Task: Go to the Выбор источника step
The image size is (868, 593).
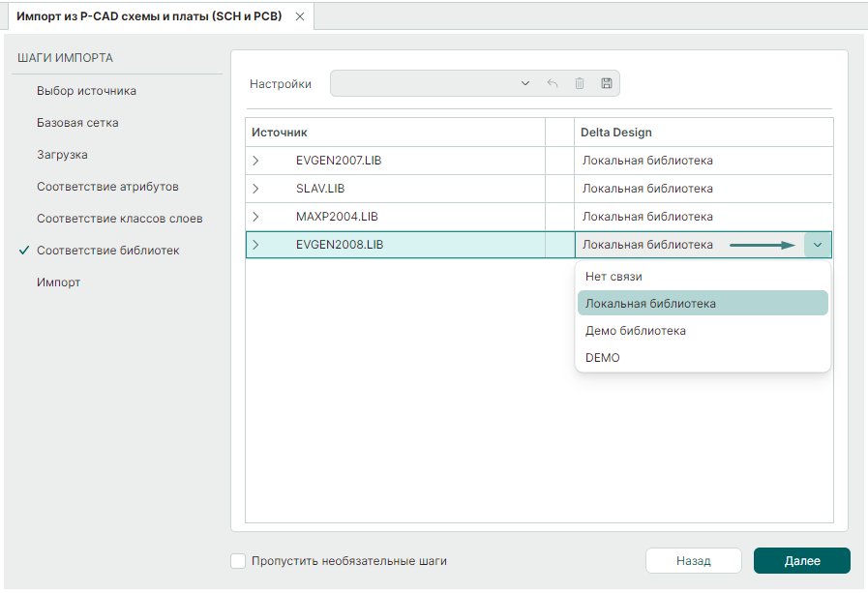Action: click(x=86, y=91)
